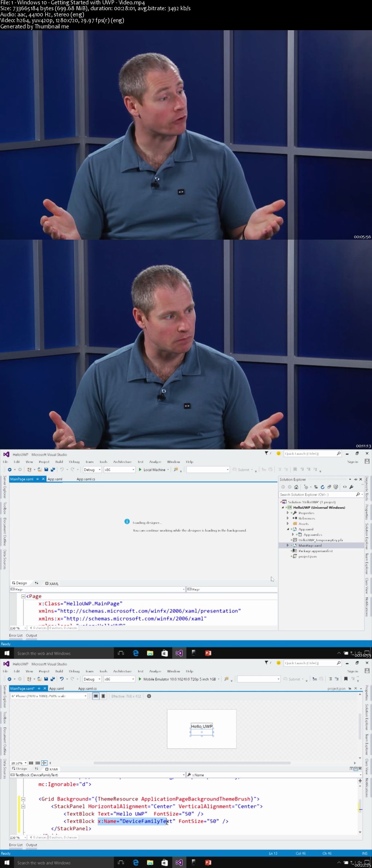This screenshot has width=372, height=868.
Task: Open Edge from taskbar under Local Machine window
Action: (x=136, y=653)
